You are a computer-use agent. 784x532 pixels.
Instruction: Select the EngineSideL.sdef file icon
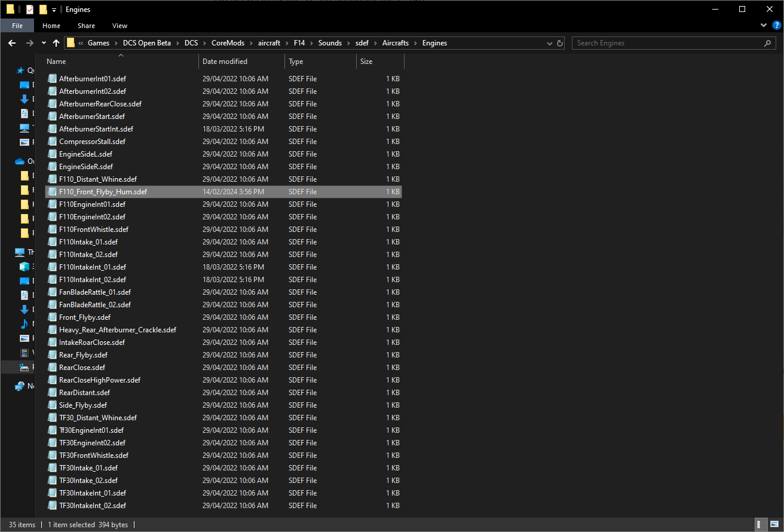coord(52,154)
